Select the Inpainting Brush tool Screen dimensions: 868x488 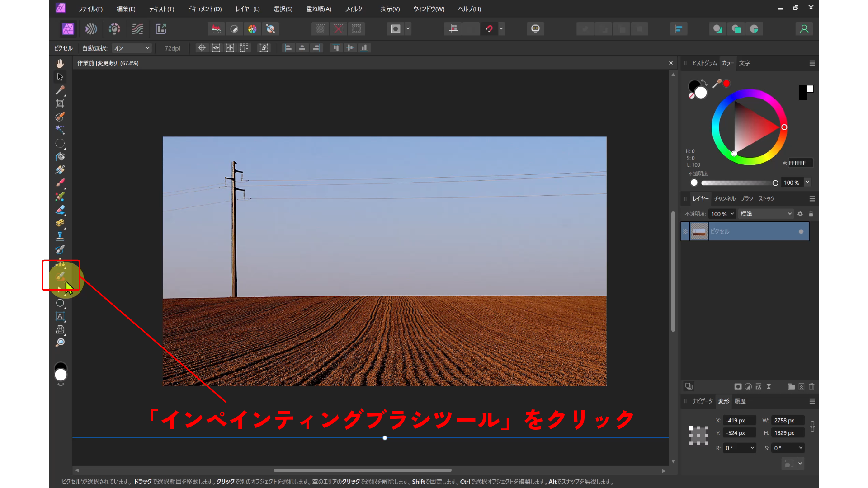[60, 276]
